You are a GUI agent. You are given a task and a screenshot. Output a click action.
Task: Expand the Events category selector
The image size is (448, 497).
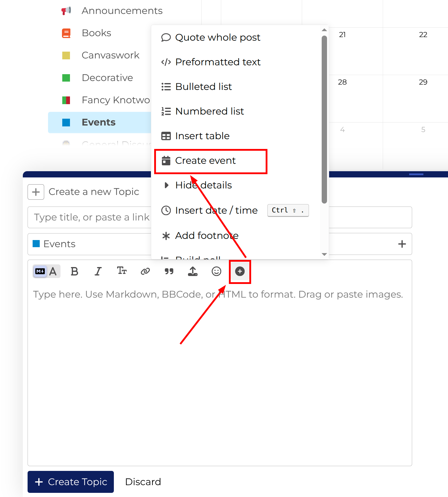point(89,244)
